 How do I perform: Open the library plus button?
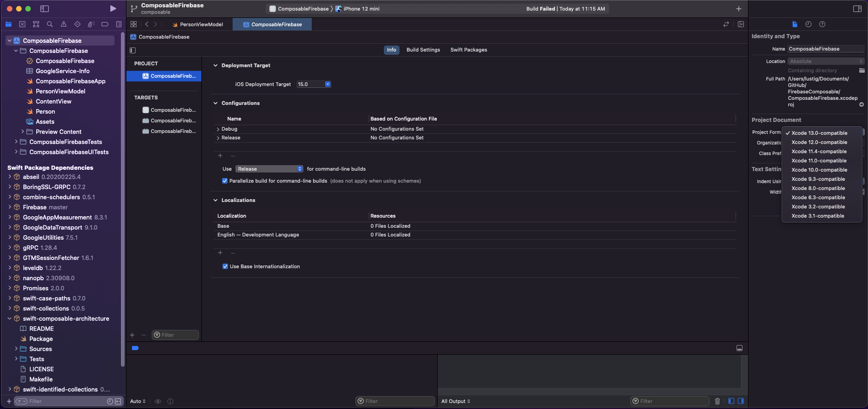738,9
